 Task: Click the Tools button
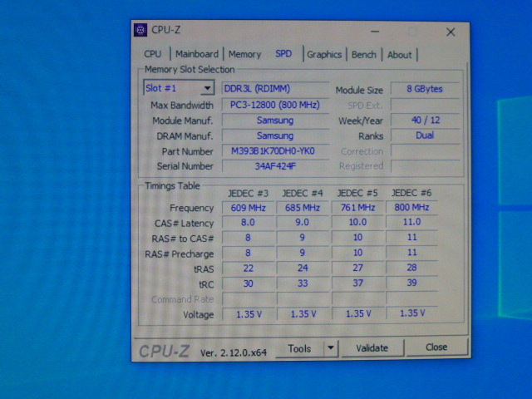(x=298, y=349)
